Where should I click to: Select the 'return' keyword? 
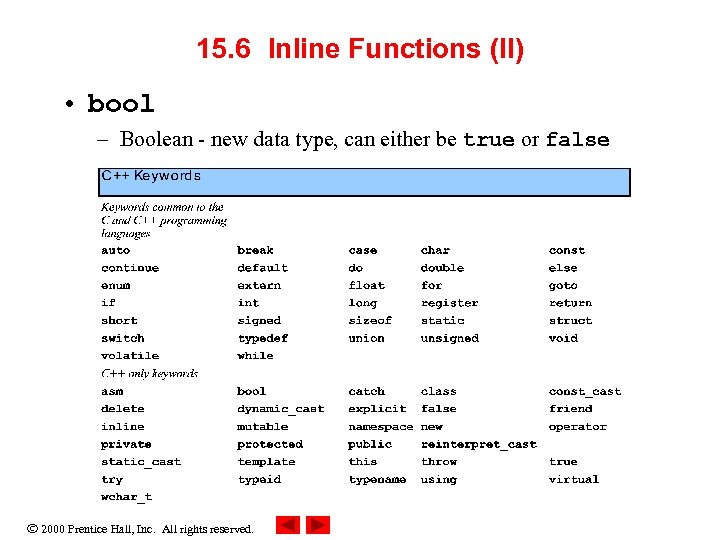[571, 303]
